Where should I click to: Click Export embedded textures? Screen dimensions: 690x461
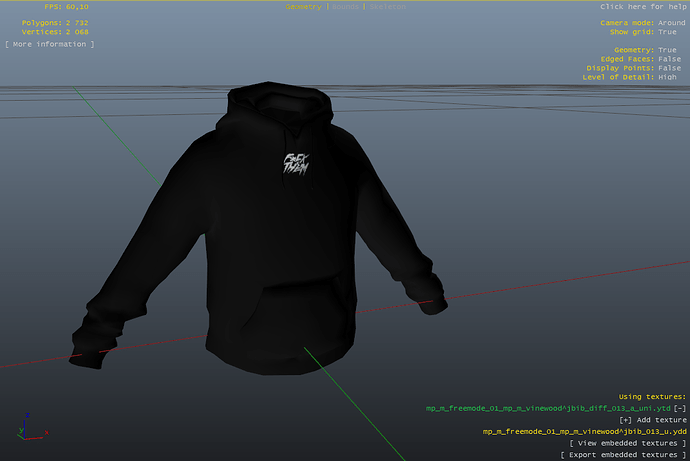(623, 455)
